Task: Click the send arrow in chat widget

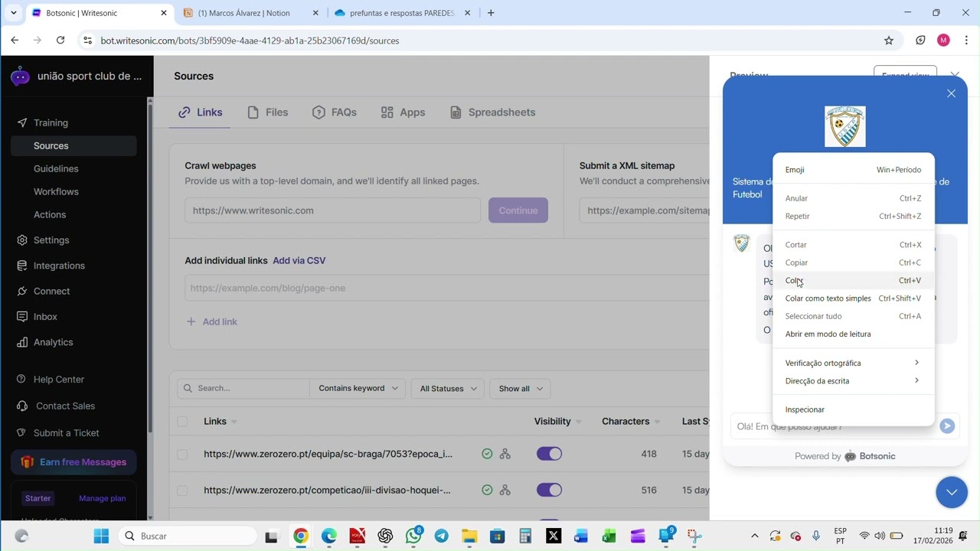Action: (947, 426)
